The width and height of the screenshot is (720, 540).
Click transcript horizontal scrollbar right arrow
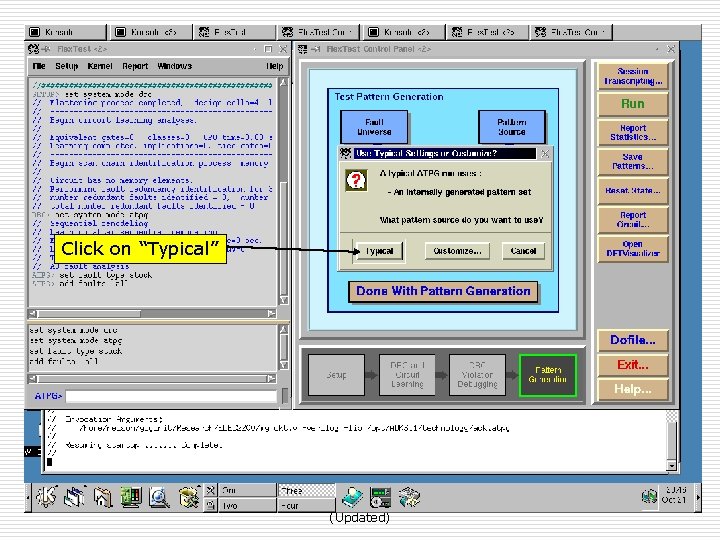tap(272, 313)
